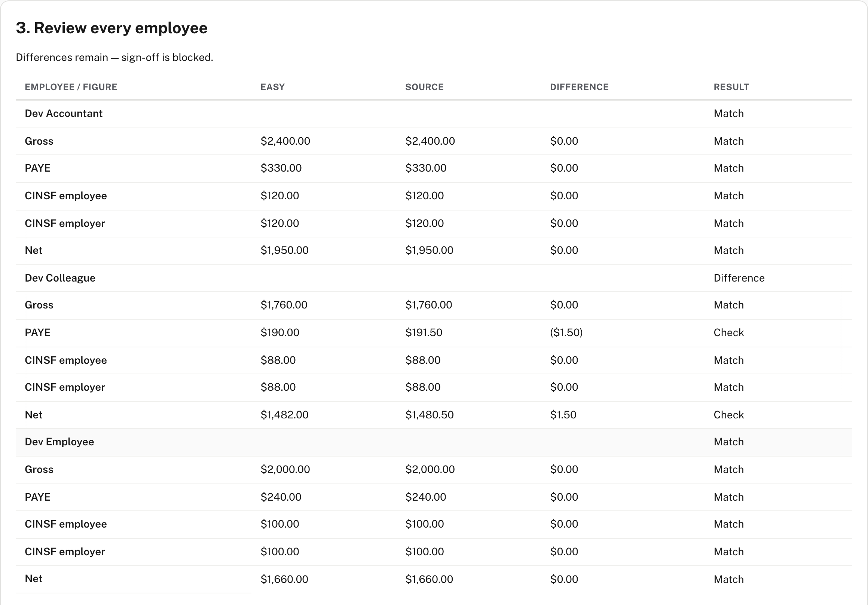Click the $1,482.00 Easy net value
This screenshot has width=868, height=605.
(285, 415)
